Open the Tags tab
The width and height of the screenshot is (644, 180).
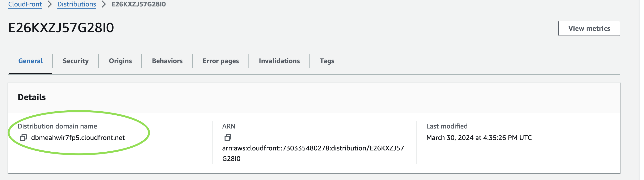click(x=327, y=61)
